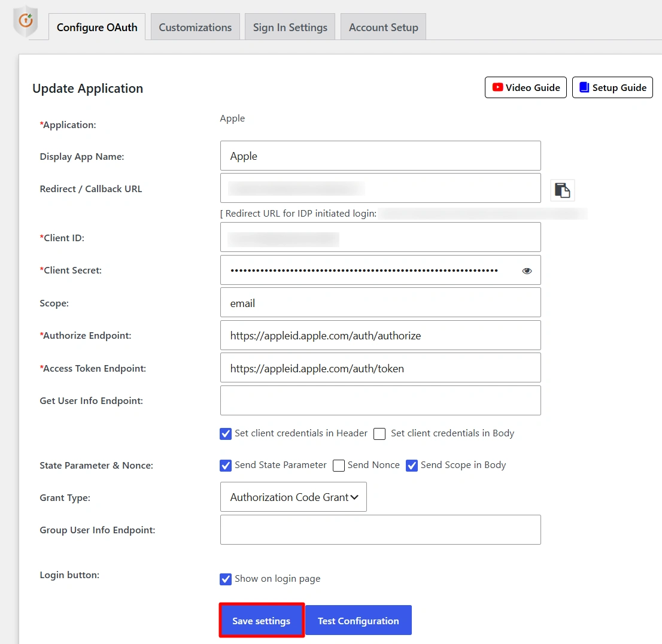The image size is (662, 644).
Task: Click the Redirect URL for IDP initiated login text
Action: [x=299, y=214]
